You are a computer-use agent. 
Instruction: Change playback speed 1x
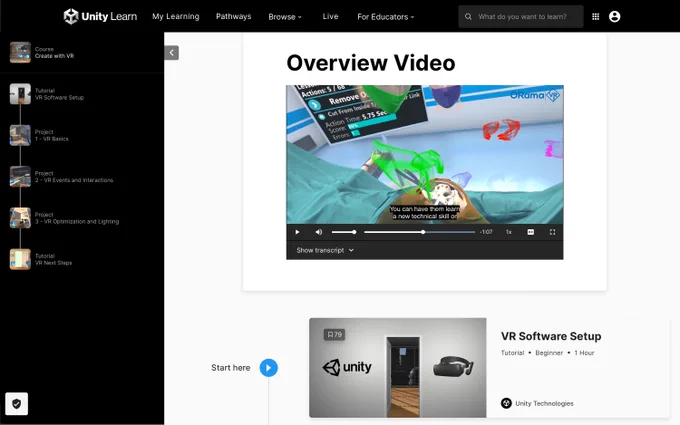point(509,232)
